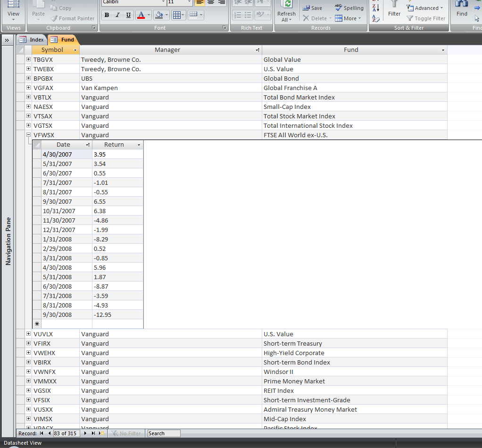482x448 pixels.
Task: Open the Fund column filter dropdown
Action: coord(443,50)
